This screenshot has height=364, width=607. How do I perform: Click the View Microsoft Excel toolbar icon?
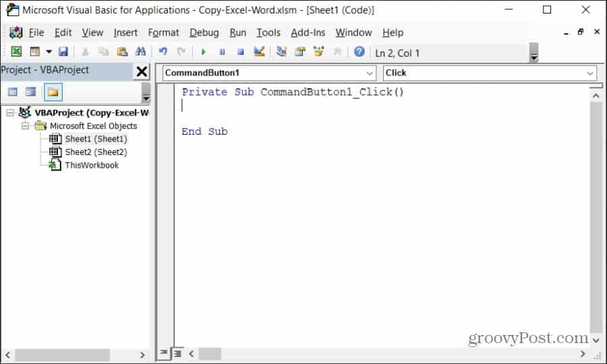tap(16, 51)
